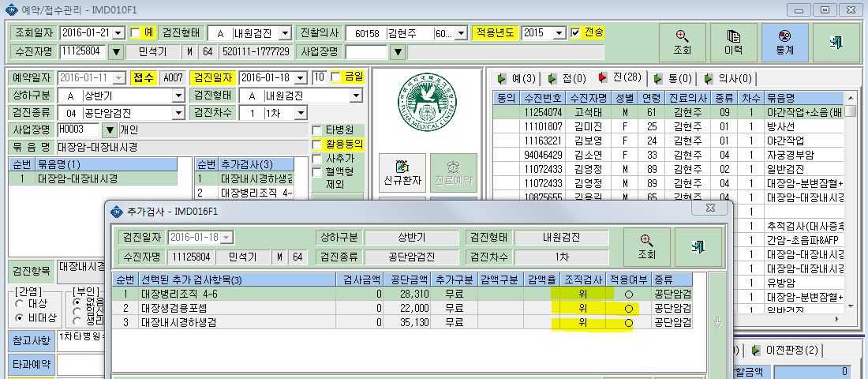Check the 활용동의 checkbox
868x379 pixels.
coord(316,144)
